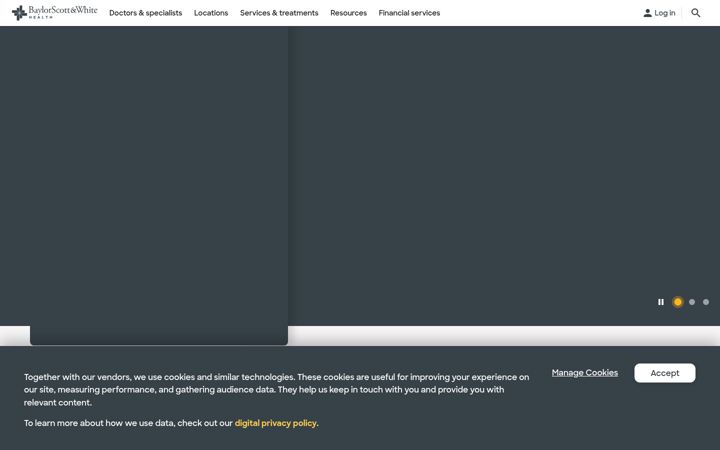Accept the cookies banner

(664, 373)
